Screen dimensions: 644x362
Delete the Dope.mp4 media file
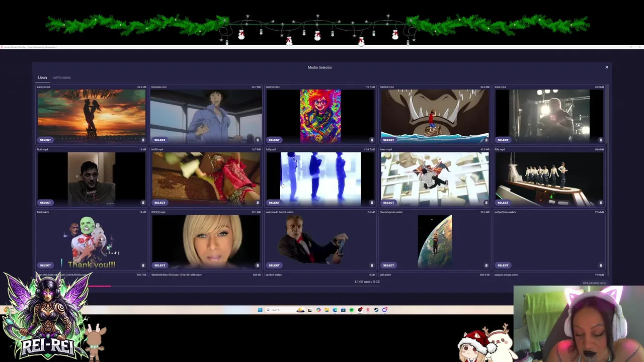point(600,140)
